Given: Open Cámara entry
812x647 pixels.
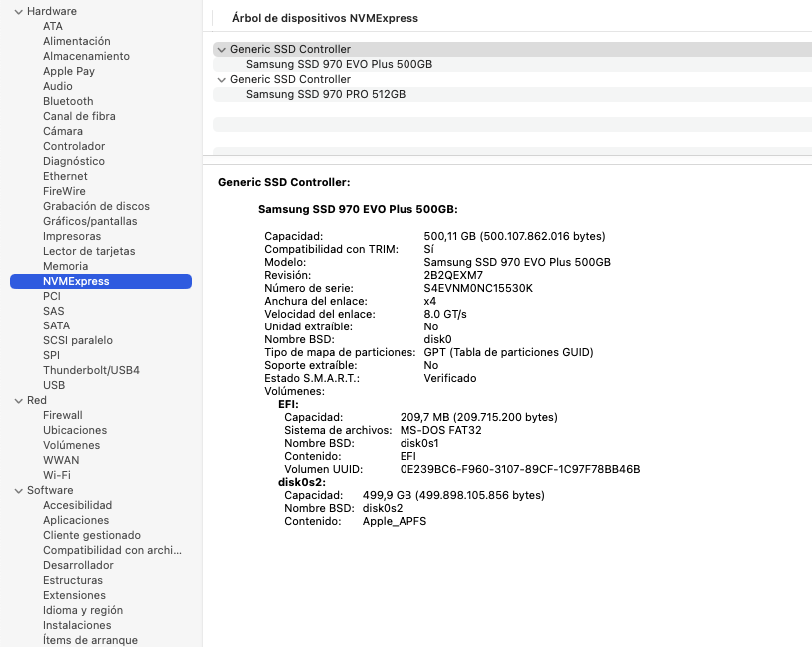Looking at the screenshot, I should pos(63,132).
